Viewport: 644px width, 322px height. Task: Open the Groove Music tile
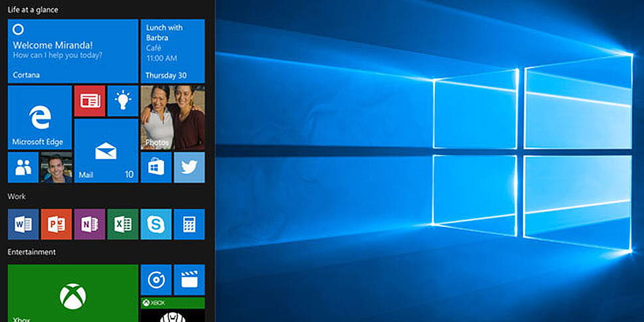tap(156, 280)
